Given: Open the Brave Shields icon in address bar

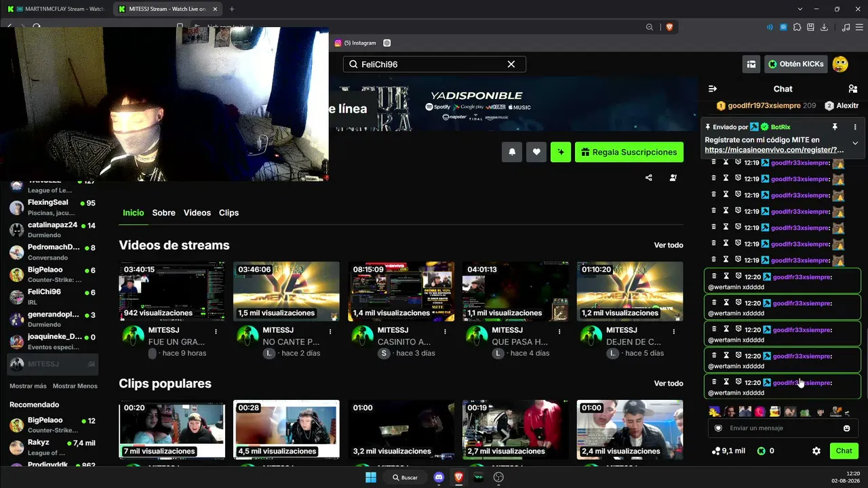Looking at the screenshot, I should (x=669, y=27).
